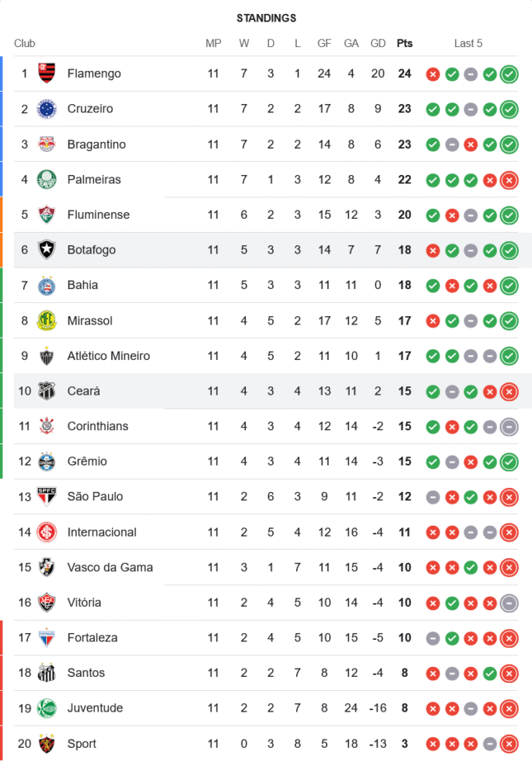Click Flamengo's most recent win indicator
532x771 pixels.
(x=509, y=74)
